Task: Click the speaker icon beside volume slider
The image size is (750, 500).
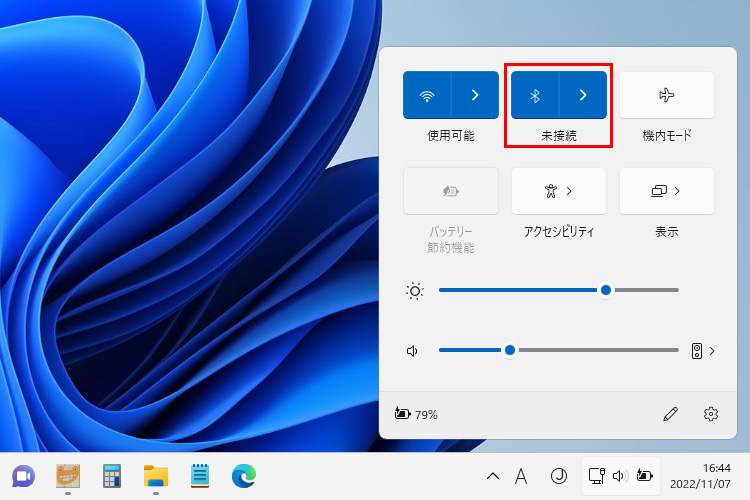Action: click(412, 351)
